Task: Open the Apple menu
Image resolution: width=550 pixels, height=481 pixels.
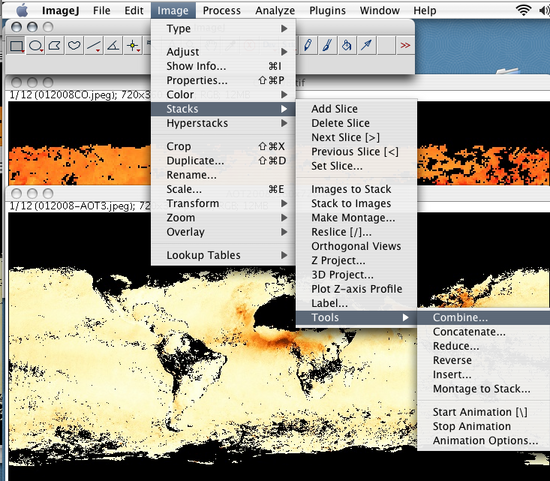Action: pyautogui.click(x=22, y=11)
